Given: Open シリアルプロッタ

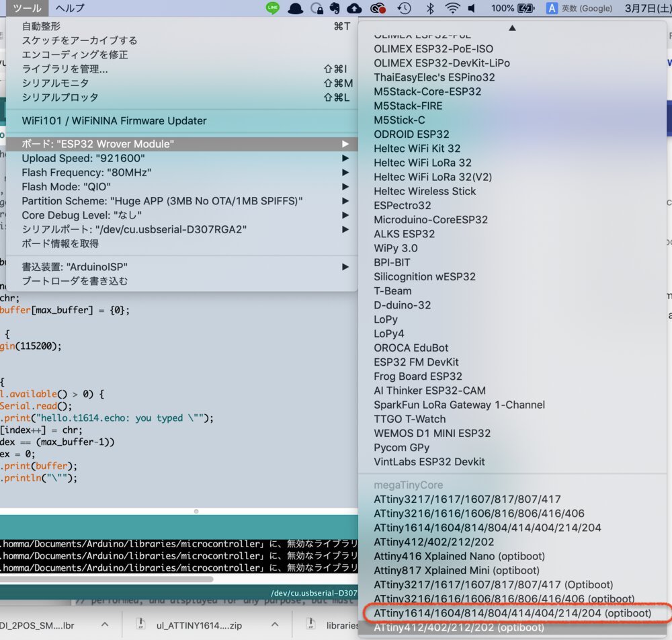Looking at the screenshot, I should tap(182, 97).
